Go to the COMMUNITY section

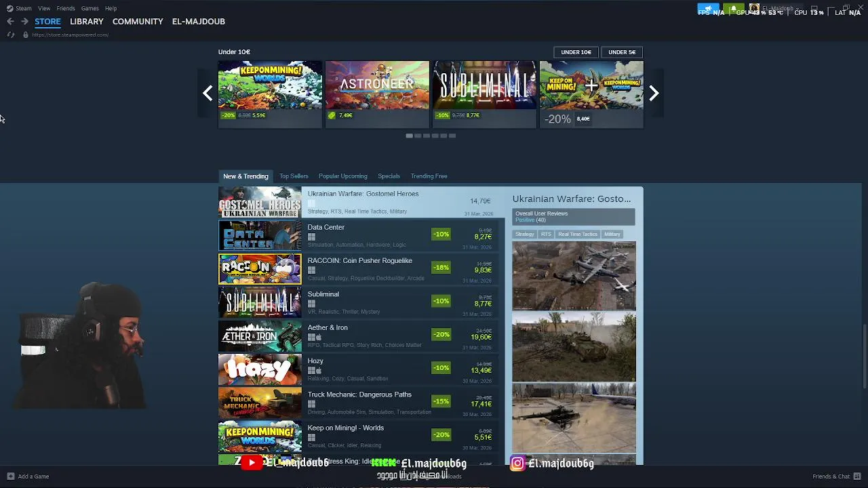[x=138, y=22]
